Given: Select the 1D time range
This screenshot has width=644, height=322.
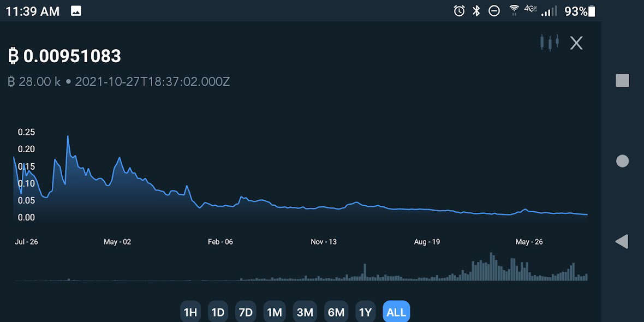Looking at the screenshot, I should click(218, 312).
